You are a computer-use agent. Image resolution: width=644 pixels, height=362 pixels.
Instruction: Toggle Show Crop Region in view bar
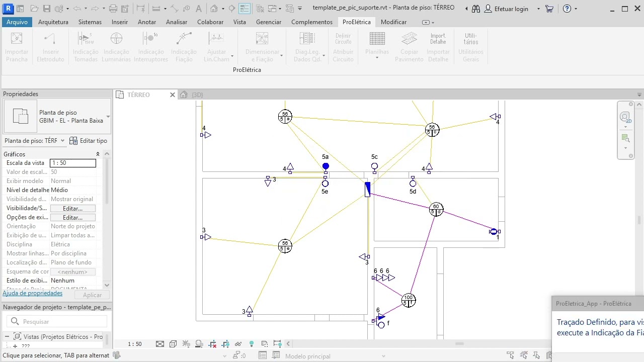tap(225, 344)
